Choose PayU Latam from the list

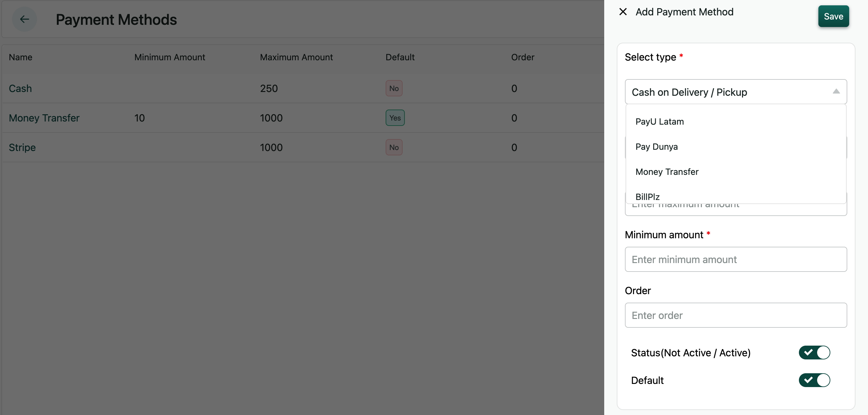tap(659, 121)
